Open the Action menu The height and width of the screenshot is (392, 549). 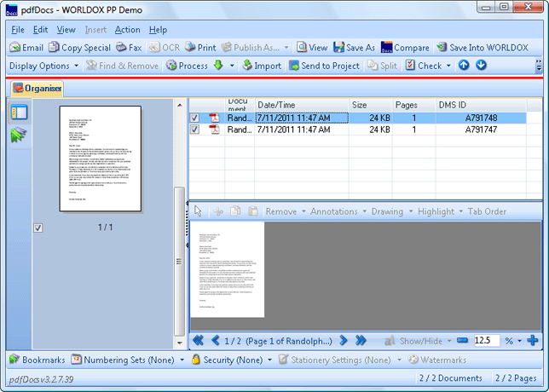(x=128, y=30)
